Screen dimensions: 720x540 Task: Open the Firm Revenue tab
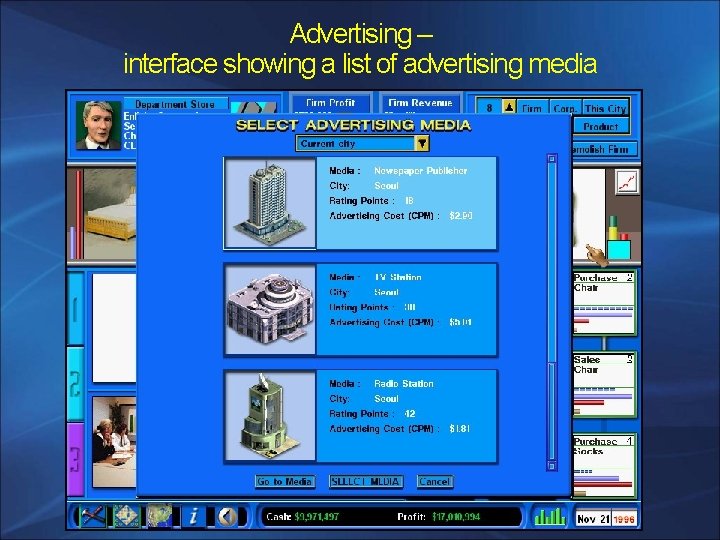tap(420, 103)
